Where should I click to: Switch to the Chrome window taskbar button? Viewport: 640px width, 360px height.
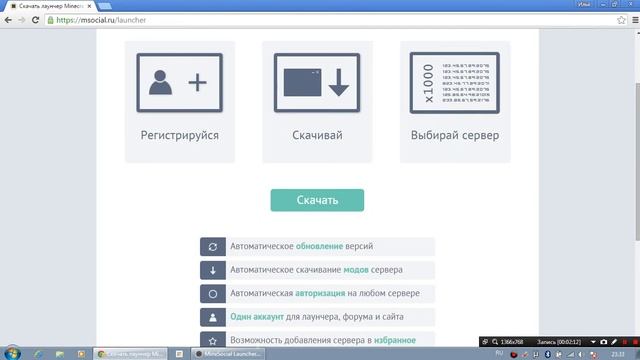[130, 354]
